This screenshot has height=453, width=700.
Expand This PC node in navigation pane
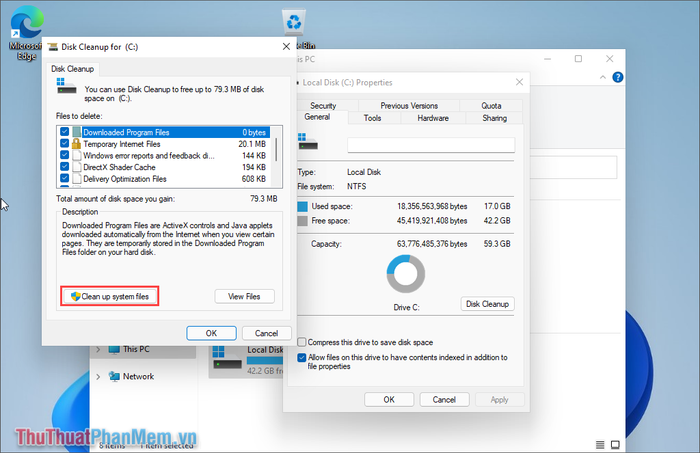(x=98, y=349)
